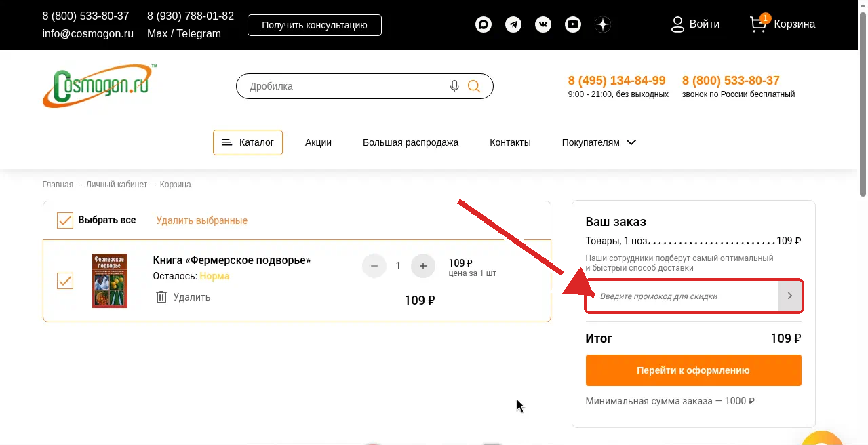Click the звонок по России бесплатный text
This screenshot has height=445, width=868.
(x=738, y=94)
